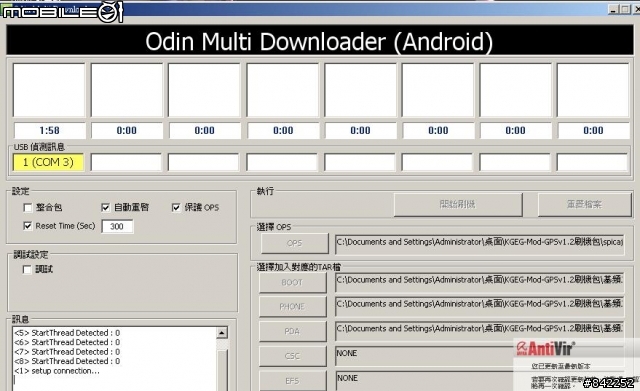Viewport: 640px width, 391px height.
Task: Click the message log scrollbar up arrow
Action: [x=222, y=333]
